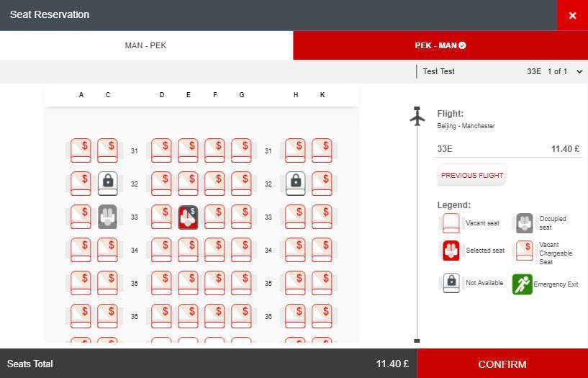Open the Test Test passenger selector
This screenshot has width=588, height=378.
[438, 72]
